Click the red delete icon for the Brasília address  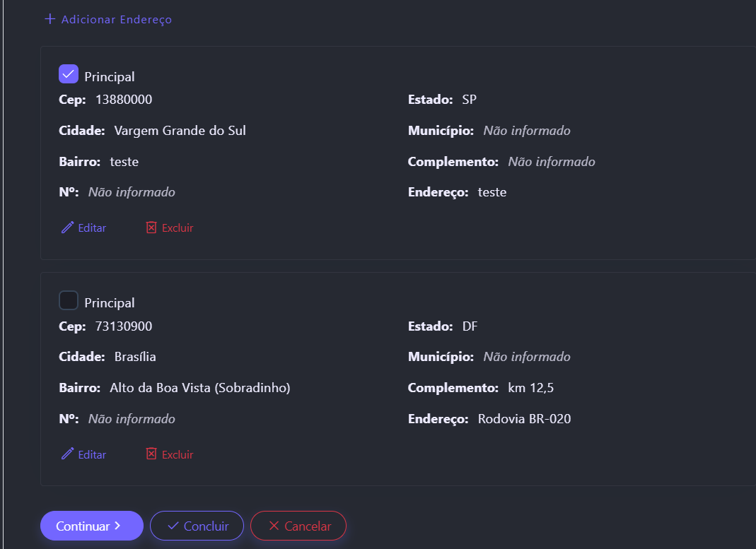151,454
